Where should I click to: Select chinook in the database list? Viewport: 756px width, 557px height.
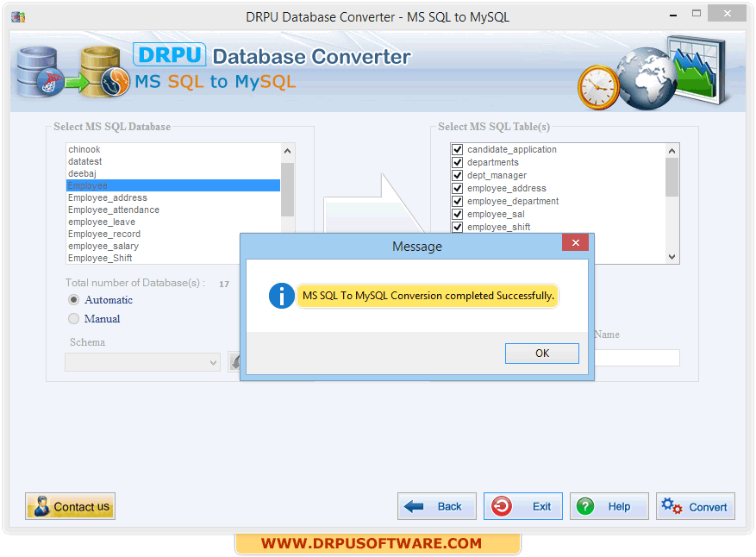coord(173,149)
